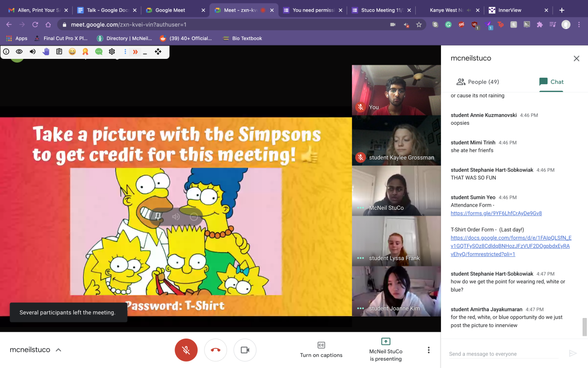588x368 pixels.
Task: Select your own 'You' video tile
Action: [x=396, y=90]
